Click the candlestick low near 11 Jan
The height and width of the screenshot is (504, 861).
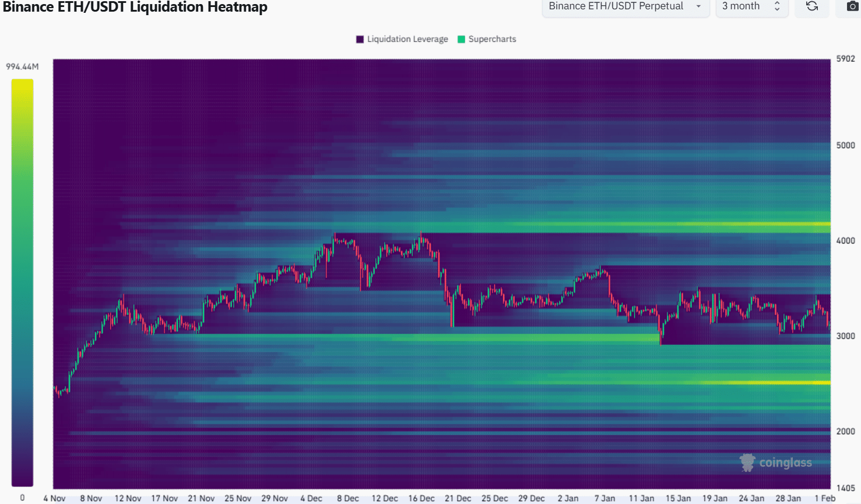(660, 341)
